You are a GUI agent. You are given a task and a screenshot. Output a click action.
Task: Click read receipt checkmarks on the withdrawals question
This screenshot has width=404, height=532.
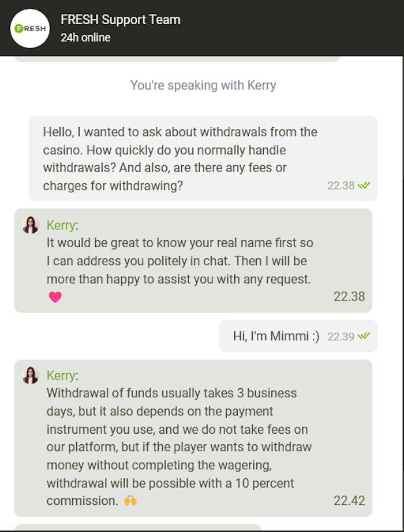point(364,185)
